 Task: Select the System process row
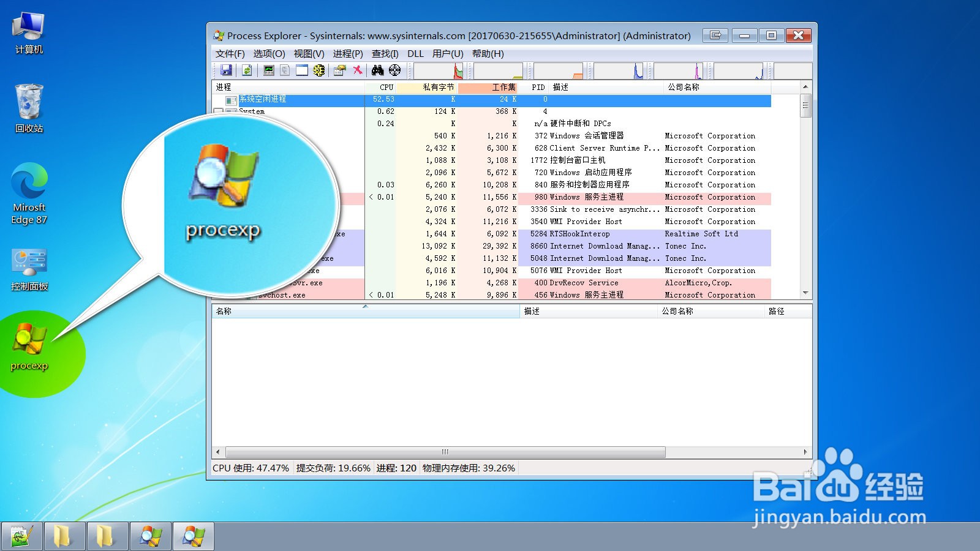[492, 111]
